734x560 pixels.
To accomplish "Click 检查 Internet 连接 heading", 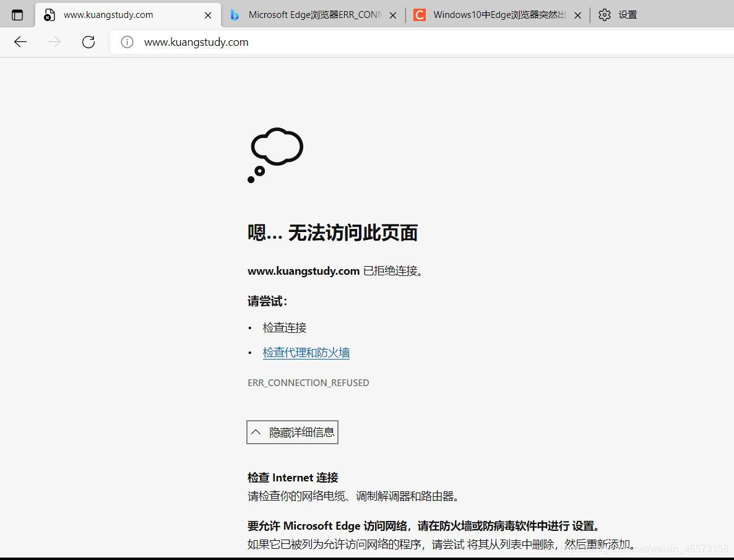I will [293, 478].
